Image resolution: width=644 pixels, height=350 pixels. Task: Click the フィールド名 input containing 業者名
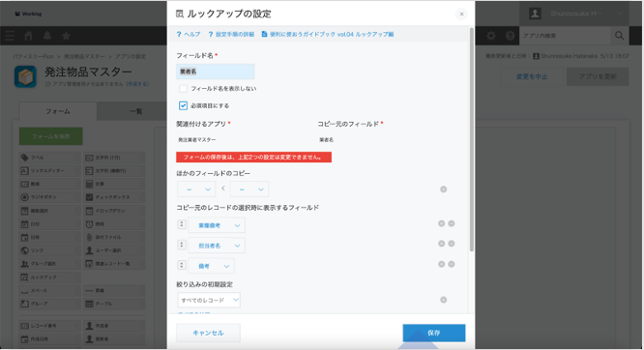(216, 72)
